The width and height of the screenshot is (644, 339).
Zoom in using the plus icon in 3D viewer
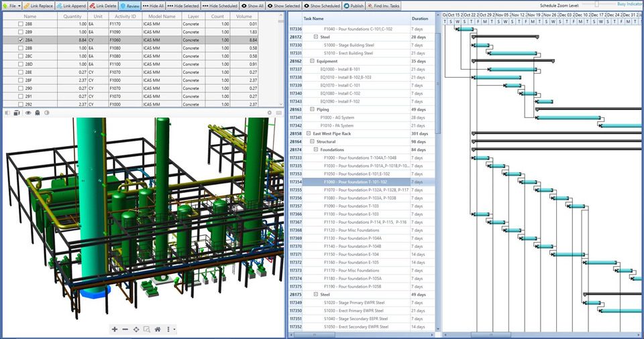coord(115,329)
